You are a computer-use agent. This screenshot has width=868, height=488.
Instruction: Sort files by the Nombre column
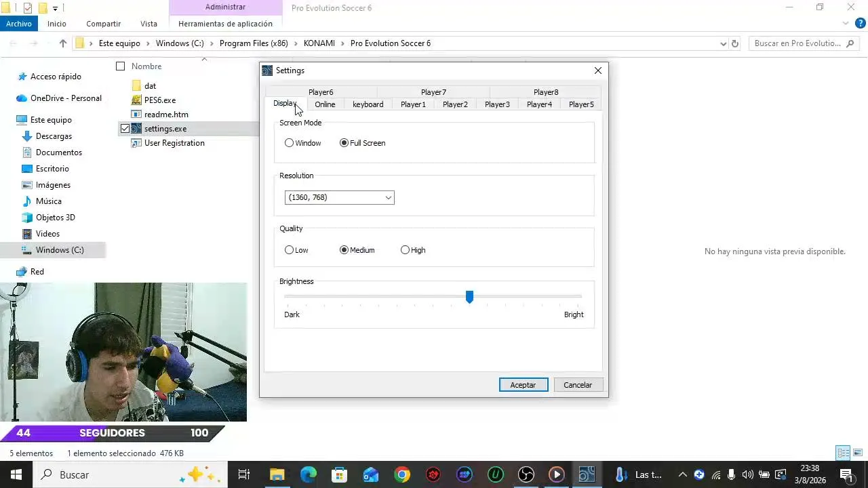click(x=146, y=66)
